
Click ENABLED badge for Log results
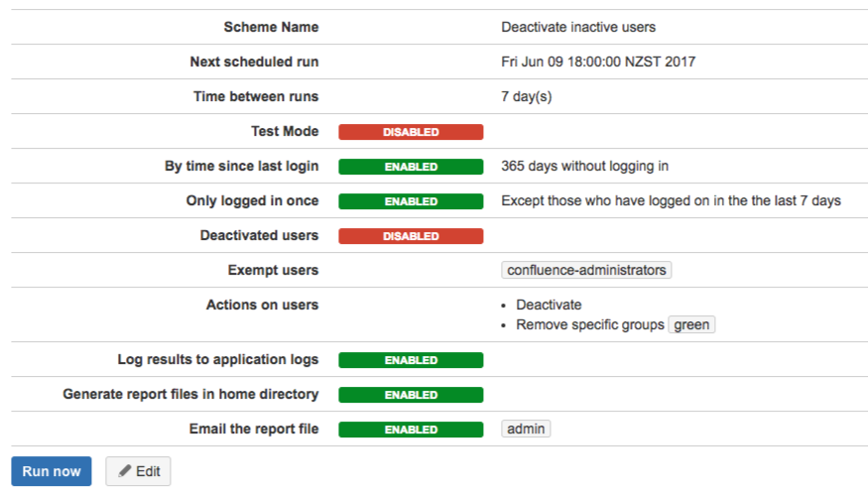[x=411, y=360]
